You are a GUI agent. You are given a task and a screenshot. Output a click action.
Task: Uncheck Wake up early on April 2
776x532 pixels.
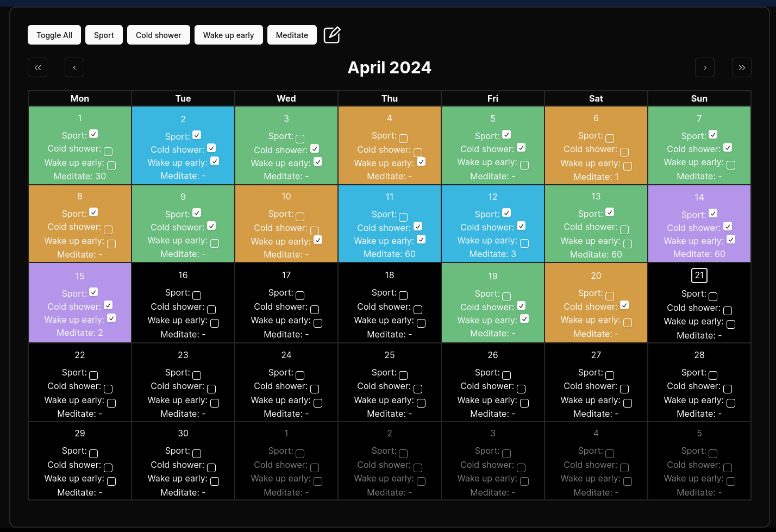215,161
